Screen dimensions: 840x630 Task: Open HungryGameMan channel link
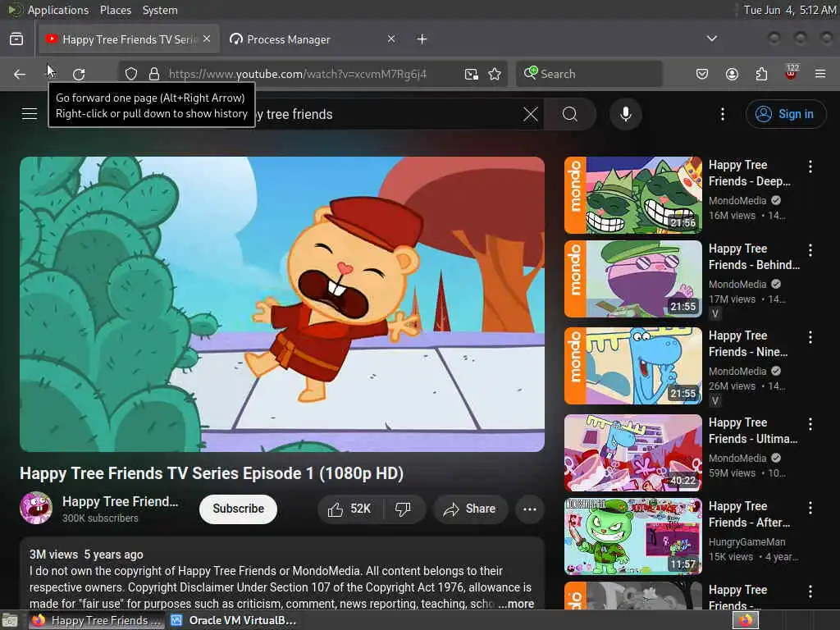(746, 542)
